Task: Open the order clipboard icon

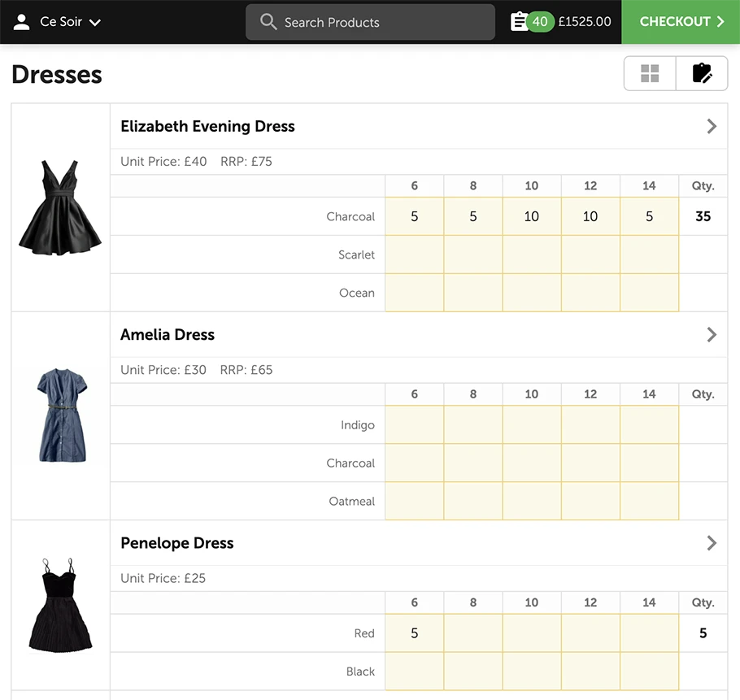Action: coord(518,22)
